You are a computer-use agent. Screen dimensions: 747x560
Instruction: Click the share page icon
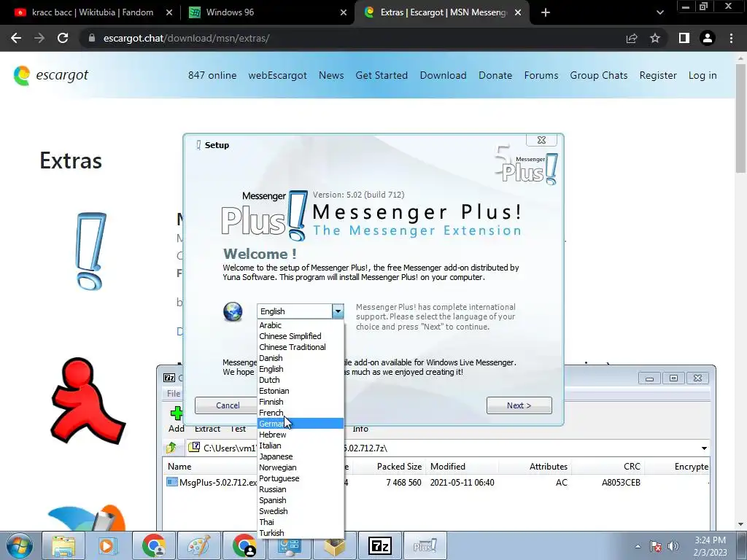(632, 38)
